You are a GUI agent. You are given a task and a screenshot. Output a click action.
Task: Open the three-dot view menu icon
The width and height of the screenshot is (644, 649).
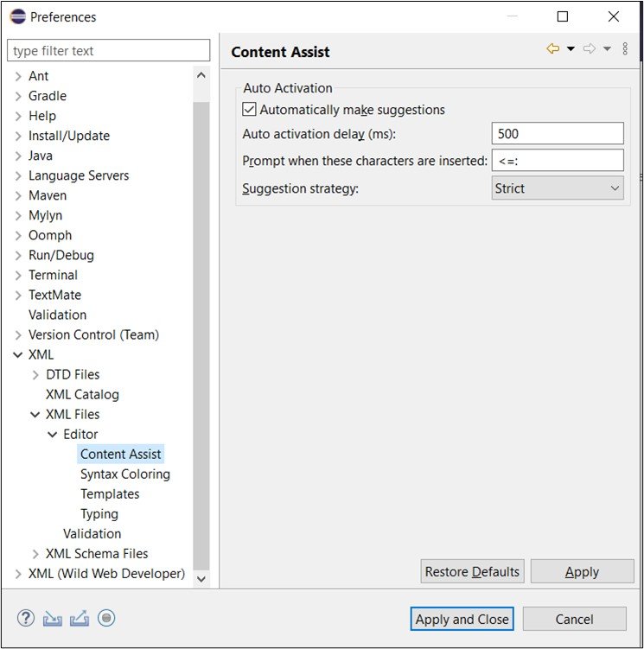coord(626,49)
